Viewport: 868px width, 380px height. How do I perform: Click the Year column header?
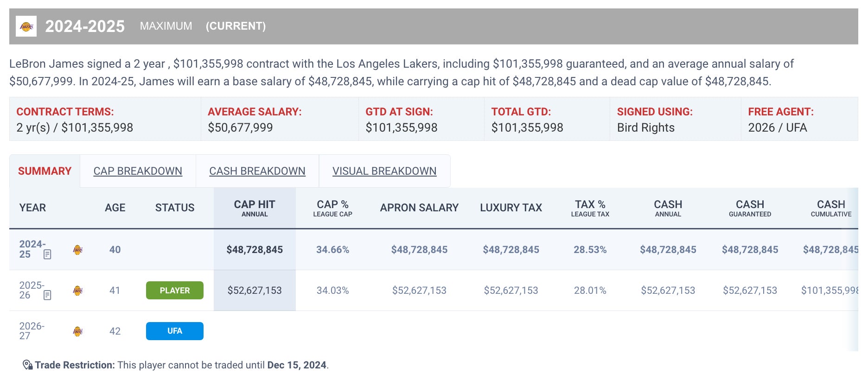tap(32, 208)
